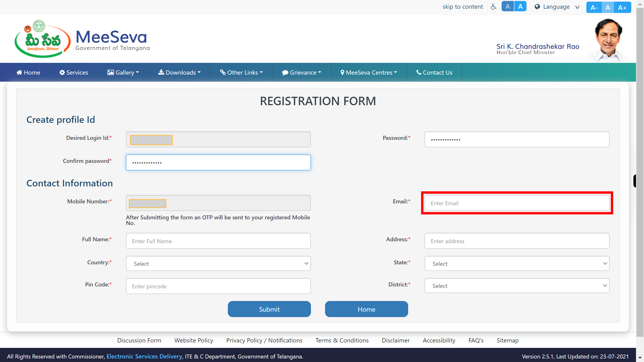Expand the Downloads dropdown menu

179,72
